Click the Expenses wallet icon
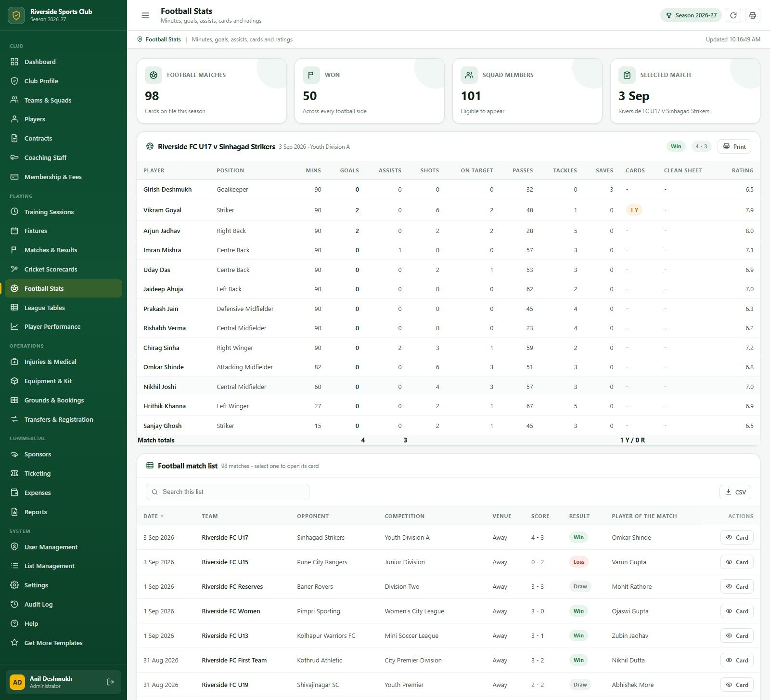This screenshot has height=700, width=770. (14, 493)
